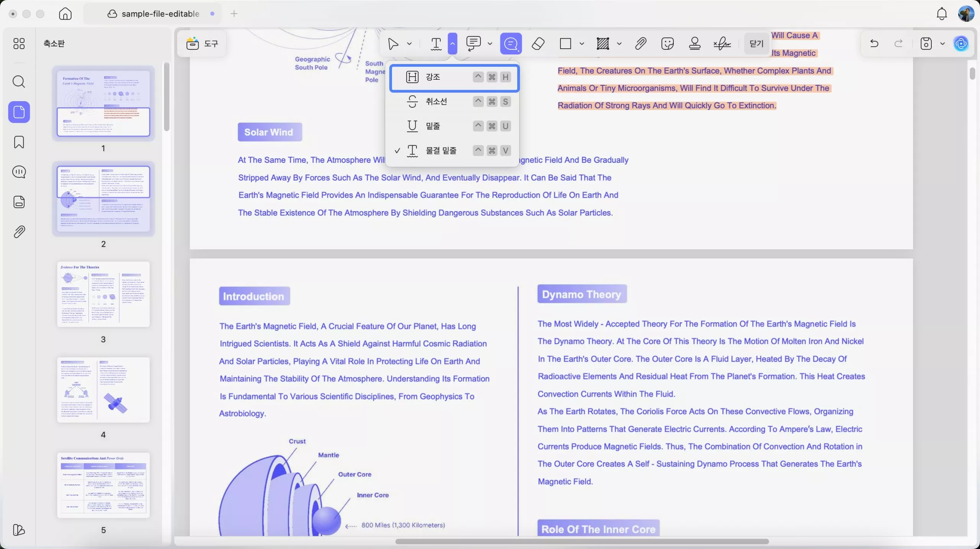Redo the last action

click(x=898, y=43)
